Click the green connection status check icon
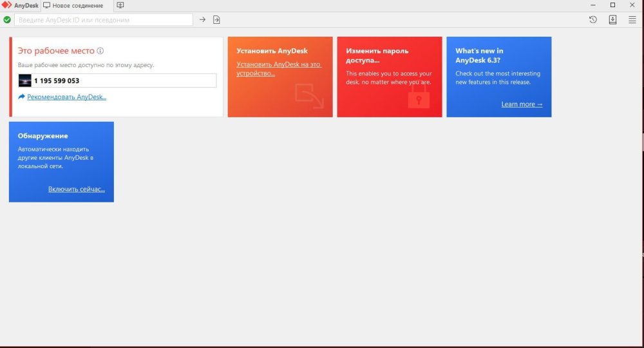 pos(7,20)
